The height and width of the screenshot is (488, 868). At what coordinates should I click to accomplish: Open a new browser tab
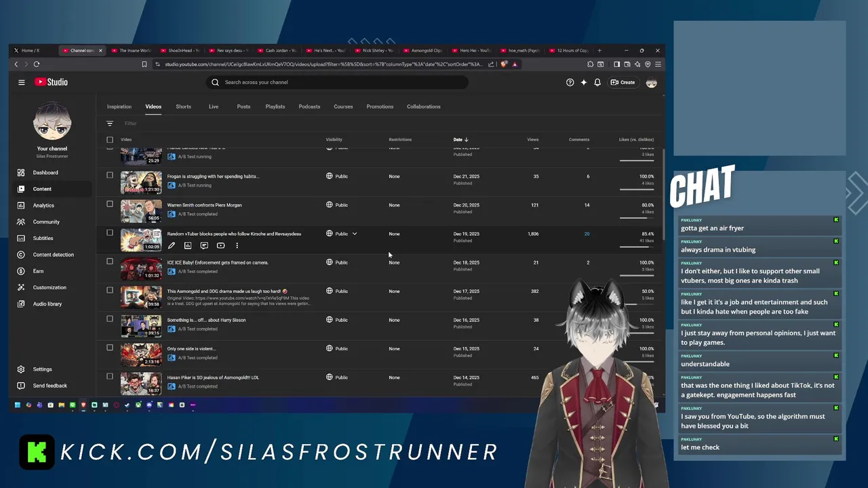pos(599,50)
